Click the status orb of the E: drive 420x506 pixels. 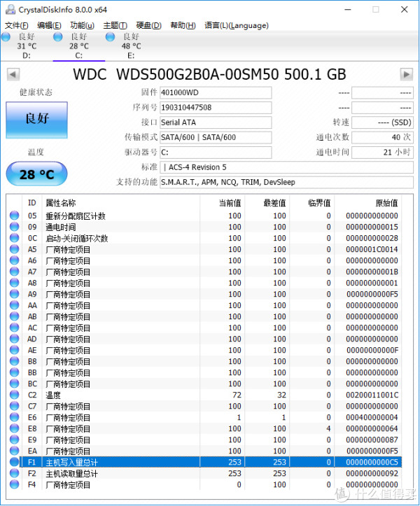click(x=110, y=37)
